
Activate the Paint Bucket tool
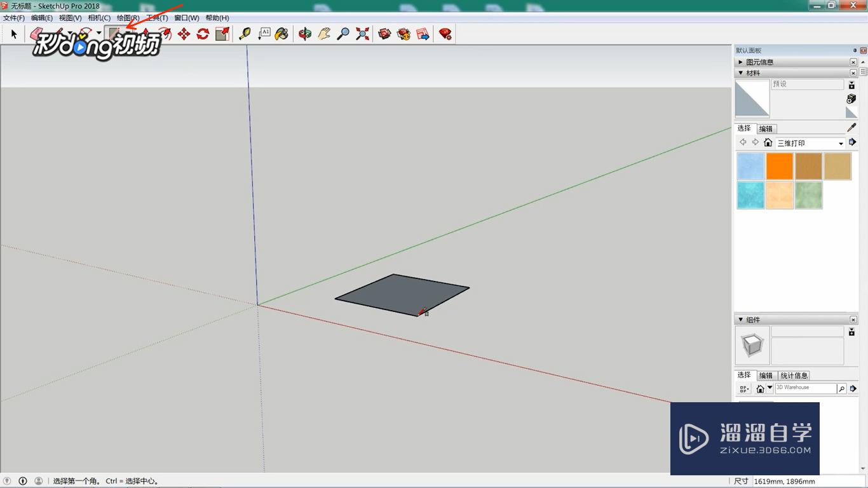click(x=281, y=34)
